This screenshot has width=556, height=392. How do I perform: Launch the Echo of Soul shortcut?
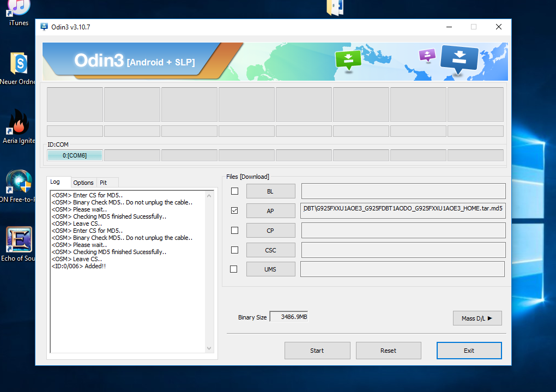[x=19, y=244]
